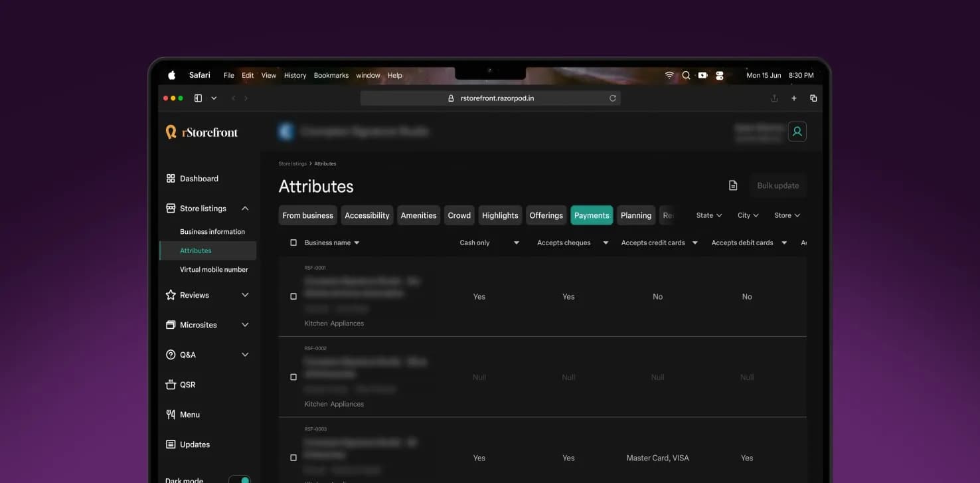Open the user profile avatar icon
The height and width of the screenshot is (483, 980).
coord(797,132)
